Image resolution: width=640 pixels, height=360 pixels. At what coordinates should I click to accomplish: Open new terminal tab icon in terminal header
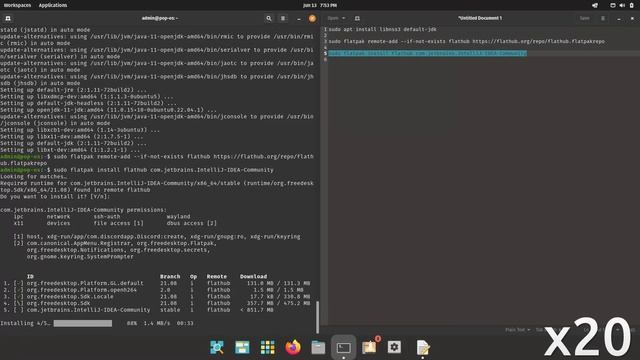pos(8,18)
